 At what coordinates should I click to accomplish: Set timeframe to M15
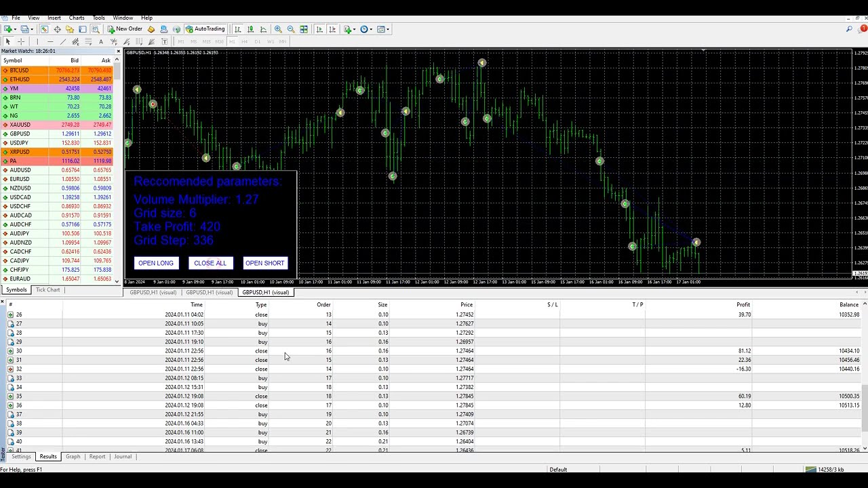[206, 41]
